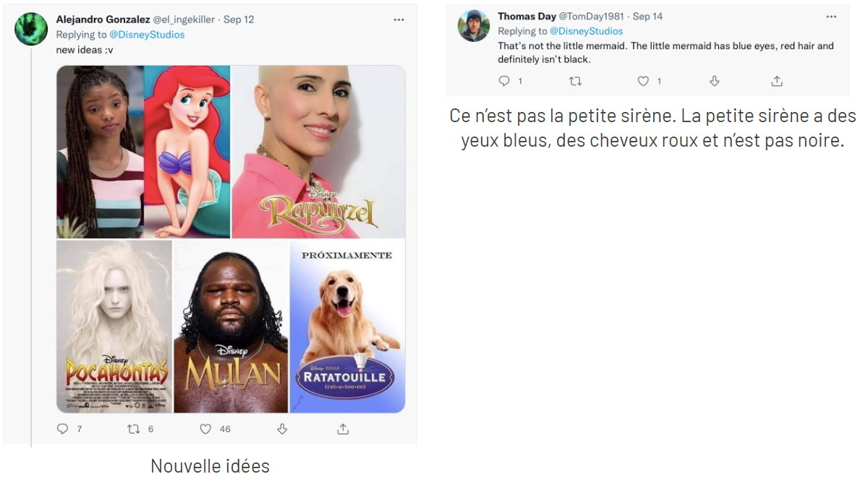Open Alejandro Gonzalez's profile name
This screenshot has width=868, height=482.
[103, 20]
